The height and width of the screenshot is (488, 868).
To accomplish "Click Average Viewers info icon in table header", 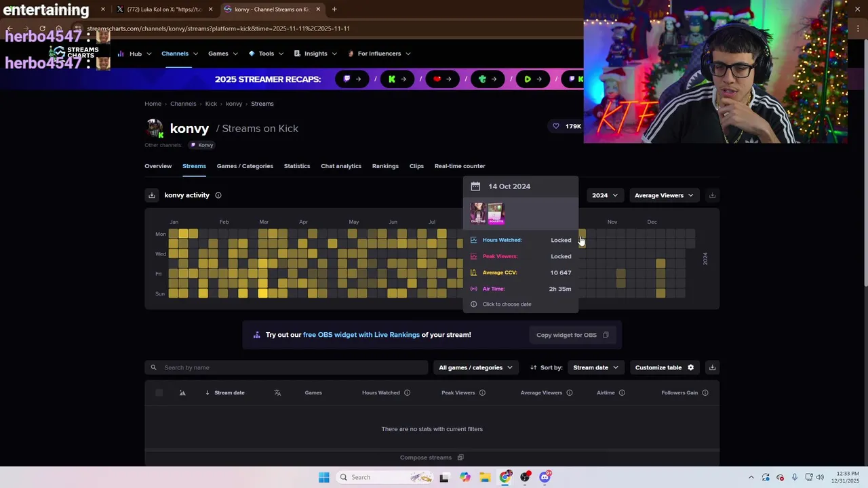I will pyautogui.click(x=570, y=392).
